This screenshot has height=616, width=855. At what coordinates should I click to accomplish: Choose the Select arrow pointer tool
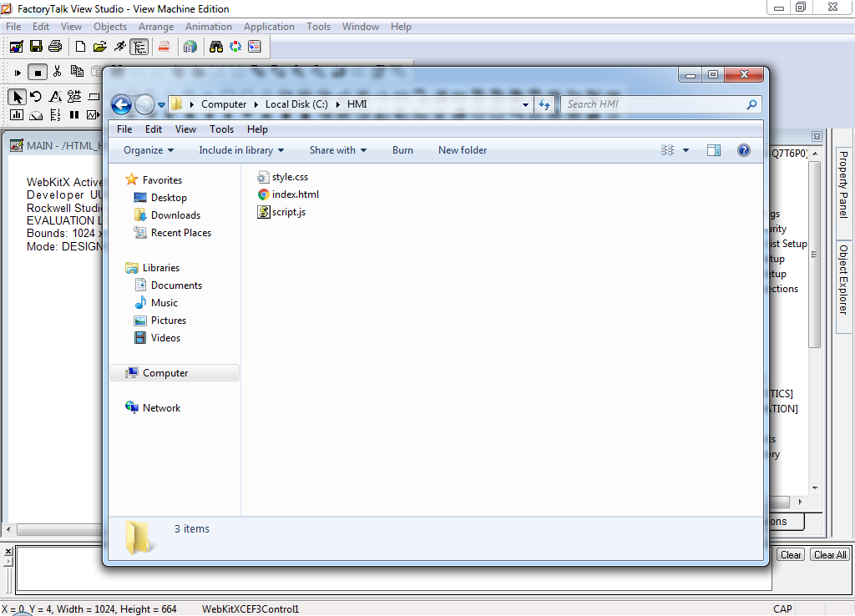(17, 97)
